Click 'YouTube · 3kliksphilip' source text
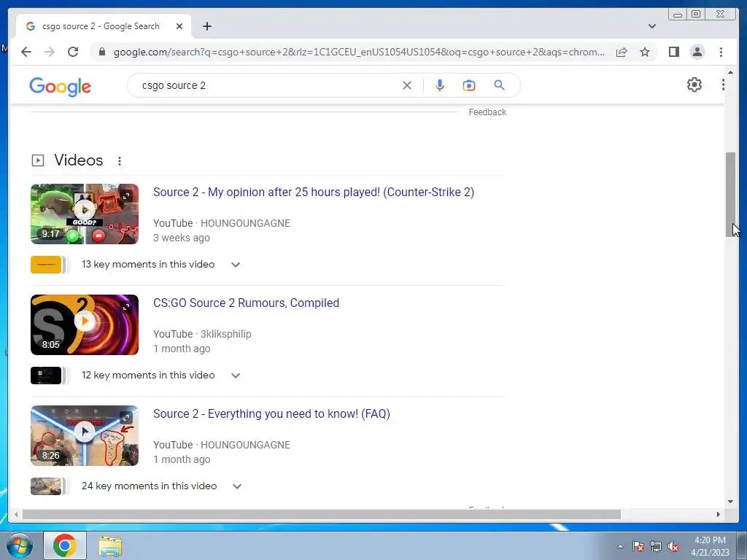This screenshot has width=747, height=560. coord(202,334)
